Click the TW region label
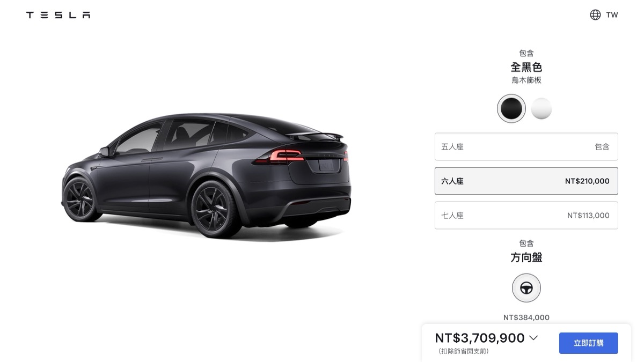Viewport: 644px width, 362px height. 612,15
